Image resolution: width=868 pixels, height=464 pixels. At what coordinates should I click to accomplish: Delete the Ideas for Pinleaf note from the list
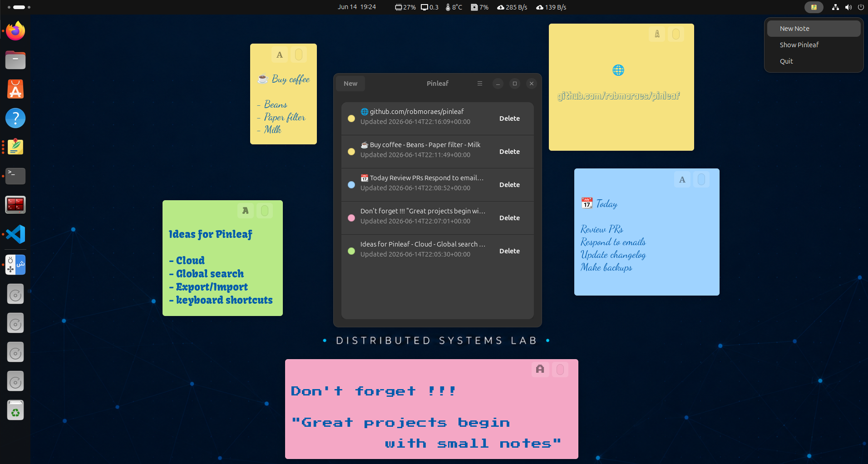(509, 251)
